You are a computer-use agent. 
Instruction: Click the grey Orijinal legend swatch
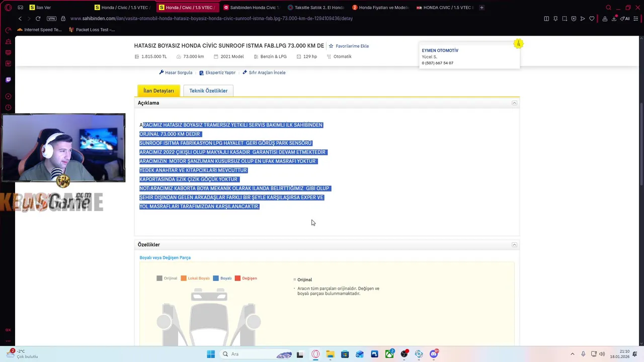pos(159,278)
